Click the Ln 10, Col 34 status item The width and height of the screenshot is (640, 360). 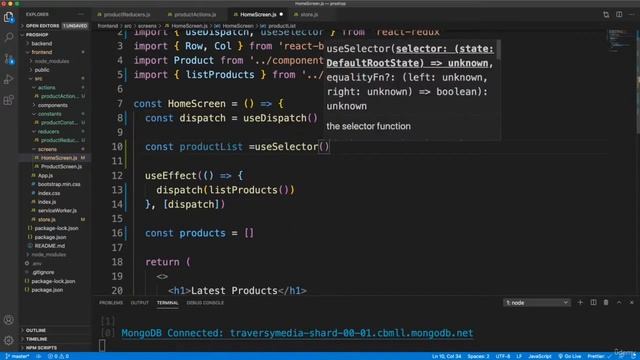pyautogui.click(x=447, y=356)
